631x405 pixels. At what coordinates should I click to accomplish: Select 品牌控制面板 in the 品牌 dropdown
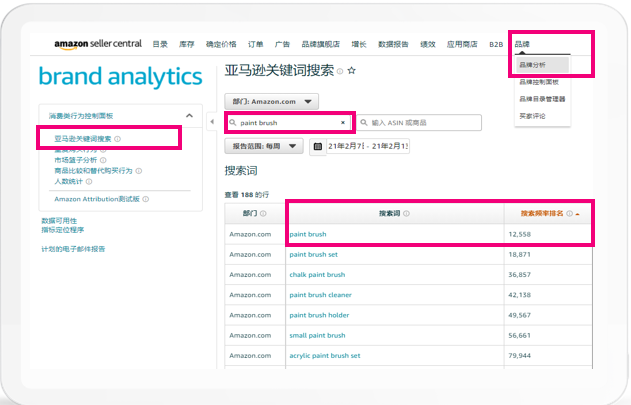click(539, 82)
